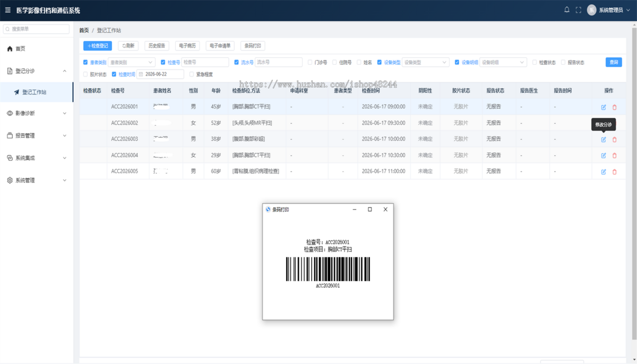Enable the 紧急程度 checkbox

(x=192, y=75)
